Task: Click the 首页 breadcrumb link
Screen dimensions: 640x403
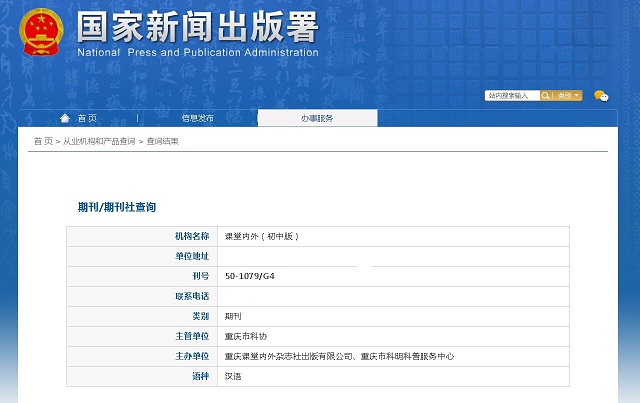Action: pos(43,142)
